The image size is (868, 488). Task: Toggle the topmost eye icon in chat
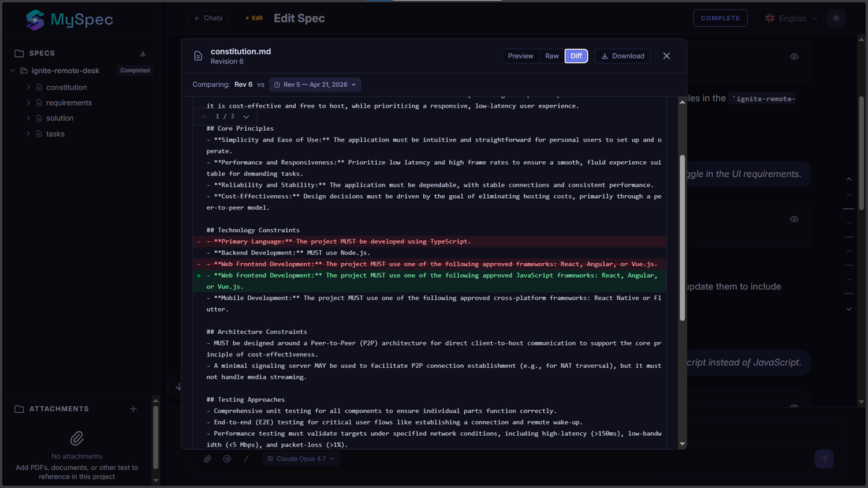(x=794, y=56)
